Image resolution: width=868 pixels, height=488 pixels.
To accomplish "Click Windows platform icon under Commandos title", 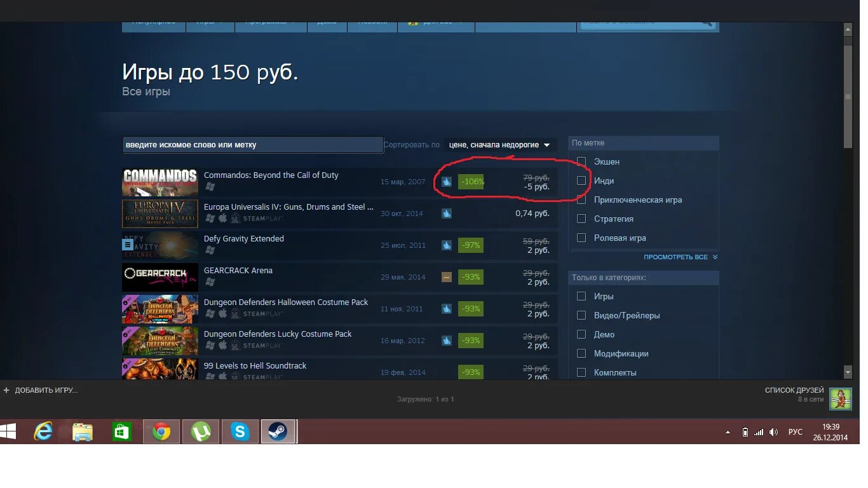I will click(x=210, y=187).
